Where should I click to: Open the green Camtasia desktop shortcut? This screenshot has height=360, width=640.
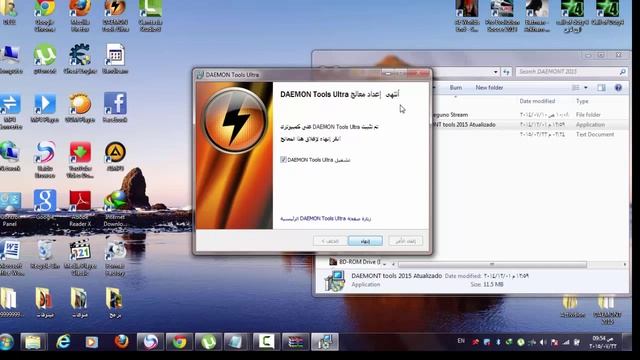point(150,16)
